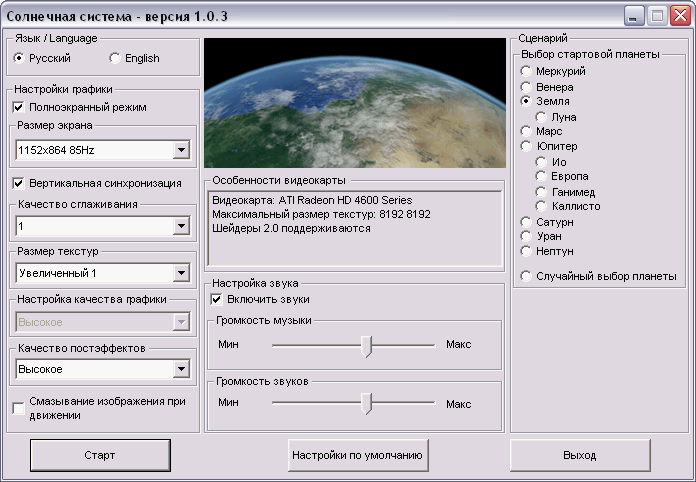Click the Мин label of Громкость звуков

(x=229, y=402)
